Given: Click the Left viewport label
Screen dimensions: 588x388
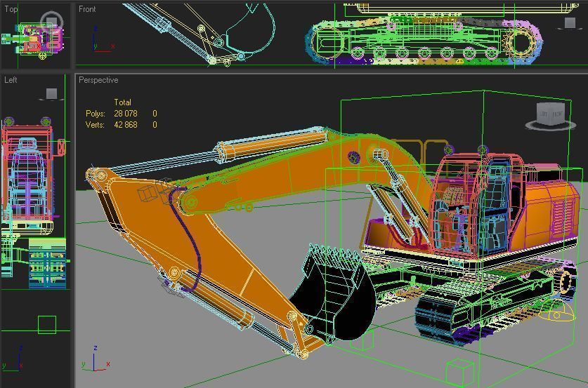Looking at the screenshot, I should coord(11,80).
